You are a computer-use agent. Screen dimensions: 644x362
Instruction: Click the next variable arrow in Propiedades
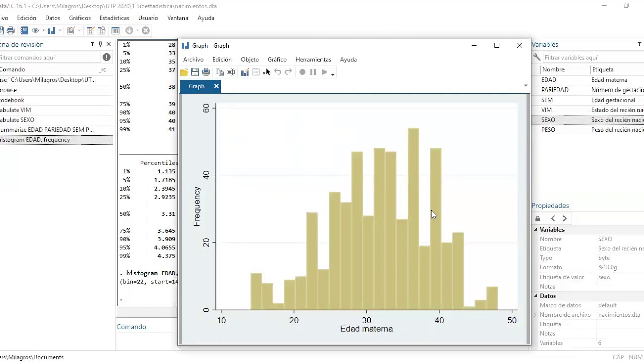click(x=565, y=218)
